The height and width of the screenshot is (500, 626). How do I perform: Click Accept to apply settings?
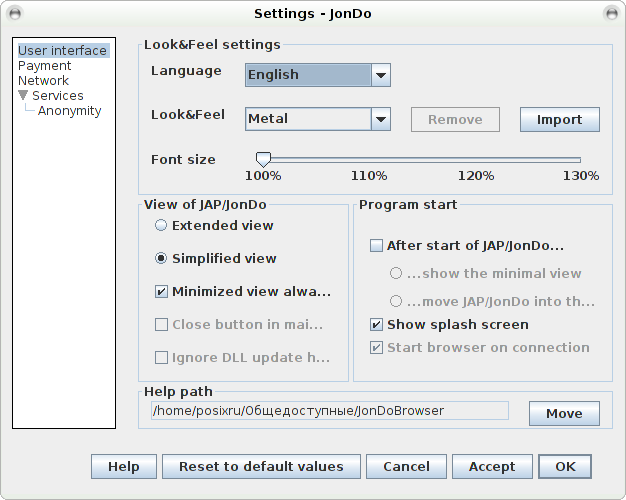(x=492, y=466)
